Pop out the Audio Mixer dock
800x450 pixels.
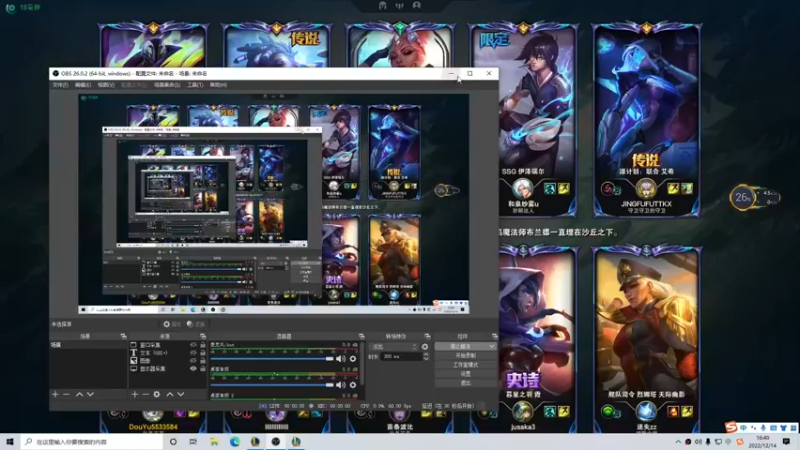[361, 336]
